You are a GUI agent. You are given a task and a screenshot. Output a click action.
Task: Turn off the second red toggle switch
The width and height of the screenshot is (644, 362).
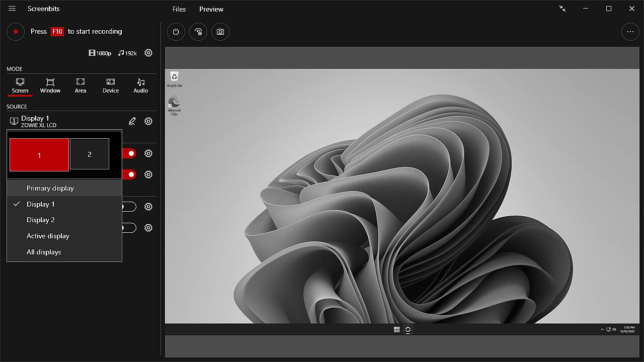coord(130,174)
